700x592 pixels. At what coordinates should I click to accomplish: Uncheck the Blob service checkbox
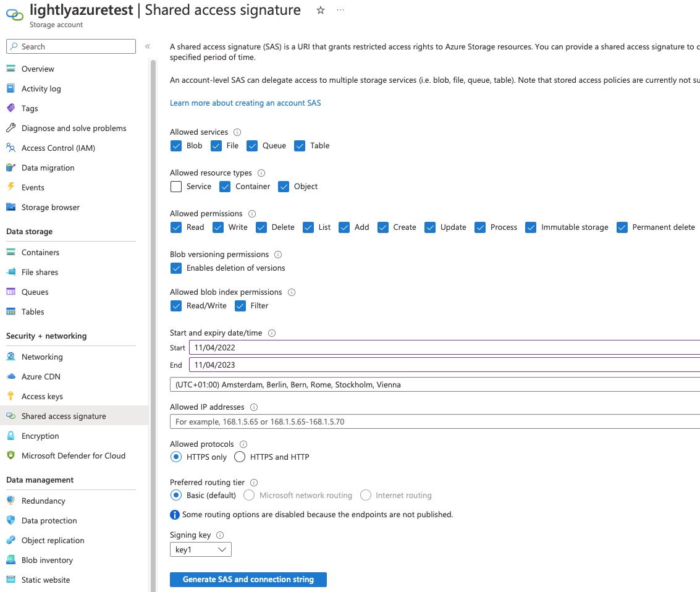pyautogui.click(x=176, y=146)
